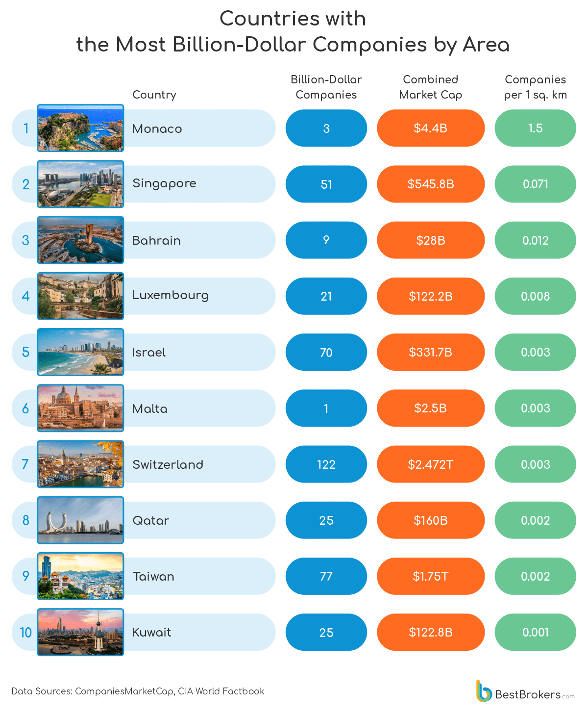
Task: Select the Malta cityscape image
Action: point(80,408)
